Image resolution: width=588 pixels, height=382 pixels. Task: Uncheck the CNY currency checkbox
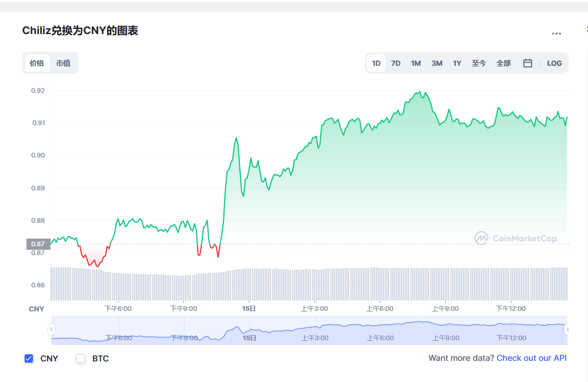pyautogui.click(x=29, y=358)
